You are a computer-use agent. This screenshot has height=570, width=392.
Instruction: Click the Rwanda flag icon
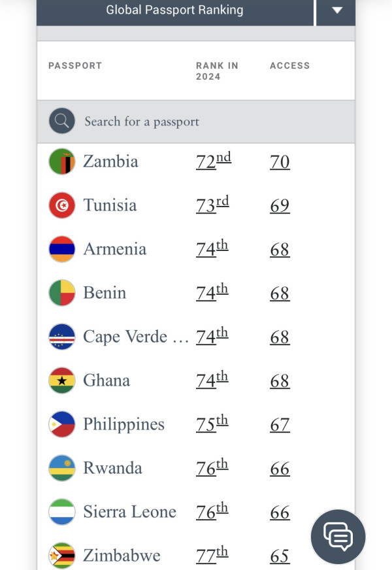pos(62,468)
